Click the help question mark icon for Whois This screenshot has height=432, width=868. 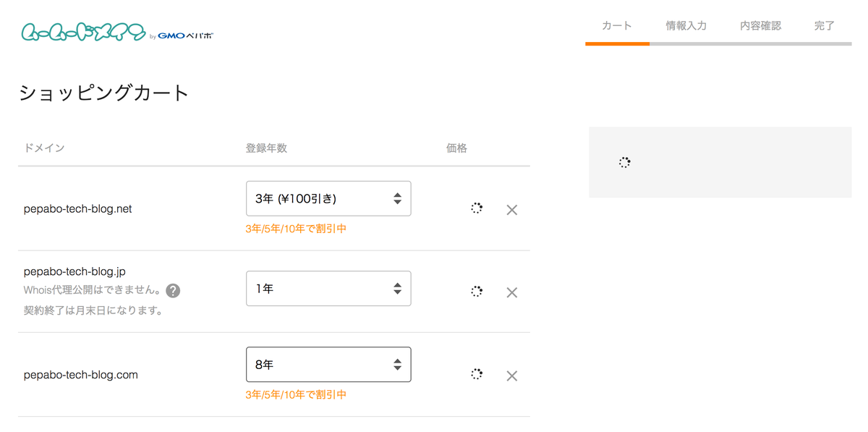click(173, 290)
